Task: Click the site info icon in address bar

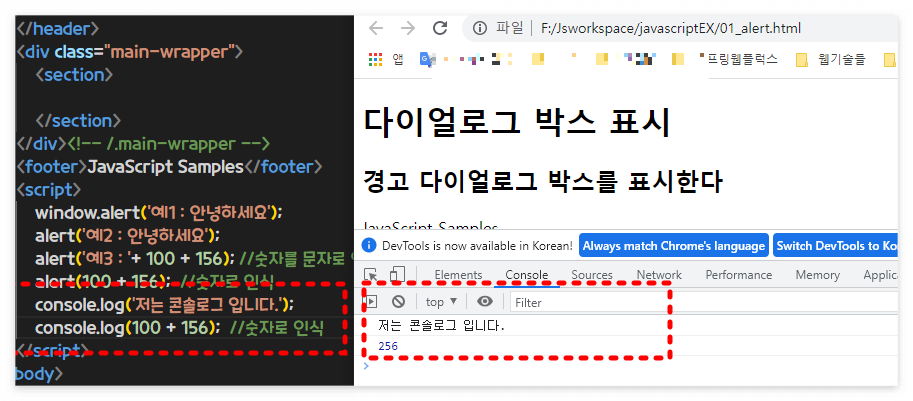Action: click(x=480, y=29)
